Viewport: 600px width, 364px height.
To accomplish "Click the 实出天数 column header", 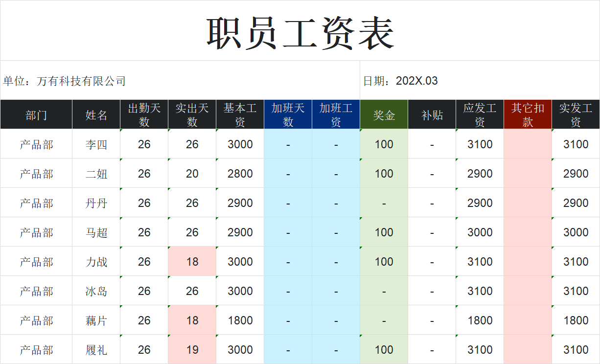I will (192, 114).
